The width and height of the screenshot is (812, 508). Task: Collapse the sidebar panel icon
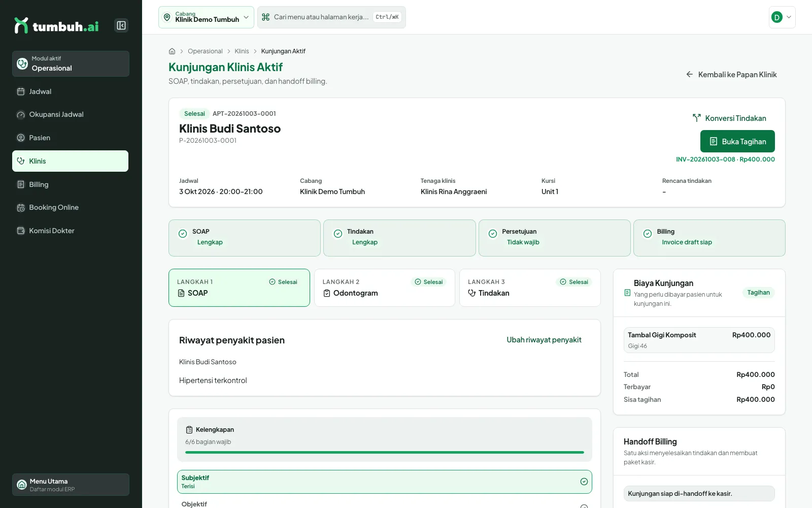[x=121, y=25]
